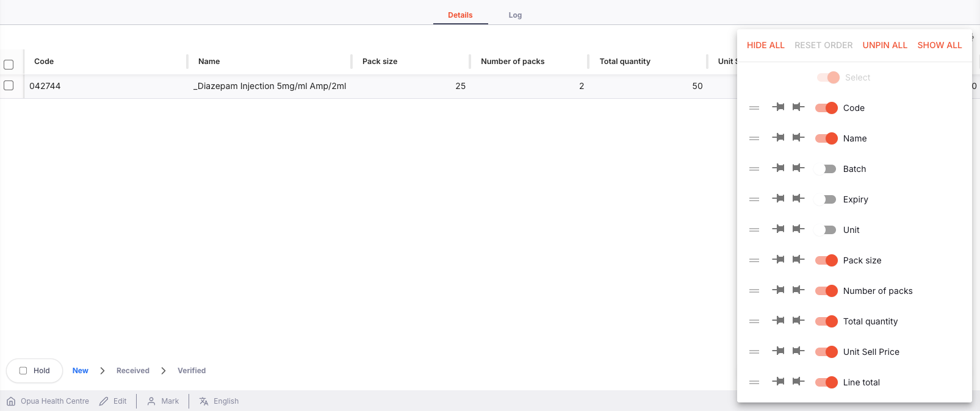Click the first pin icon in Code row
980x411 pixels.
[x=778, y=107]
